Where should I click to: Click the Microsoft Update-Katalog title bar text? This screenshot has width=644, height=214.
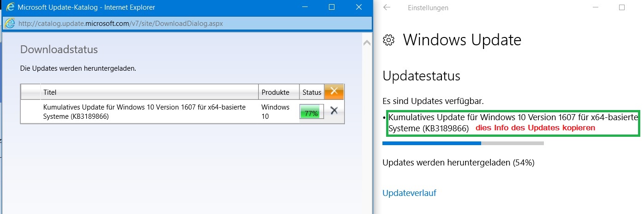(x=86, y=7)
